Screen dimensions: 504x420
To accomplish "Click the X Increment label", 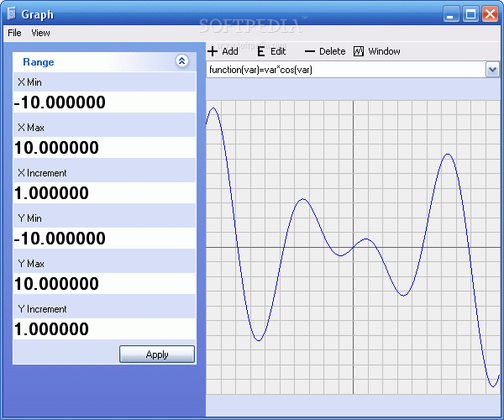I will pos(42,173).
